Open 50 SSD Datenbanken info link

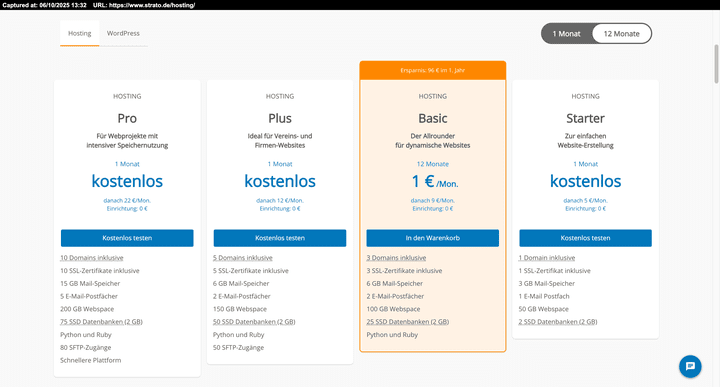(254, 322)
